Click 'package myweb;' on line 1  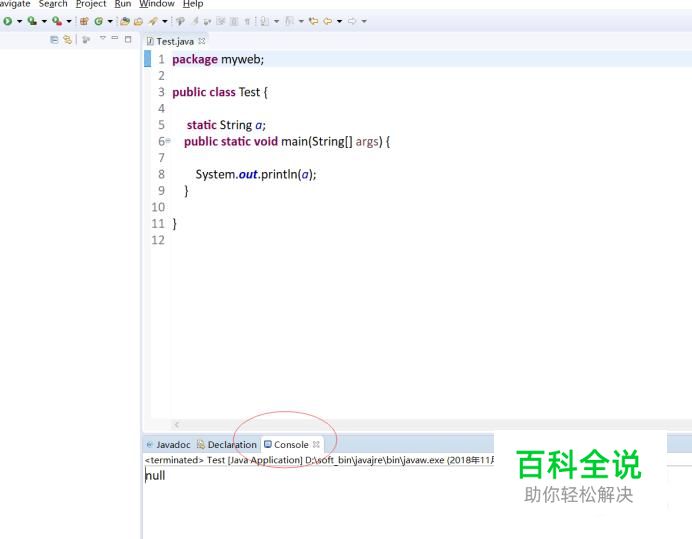pos(218,59)
